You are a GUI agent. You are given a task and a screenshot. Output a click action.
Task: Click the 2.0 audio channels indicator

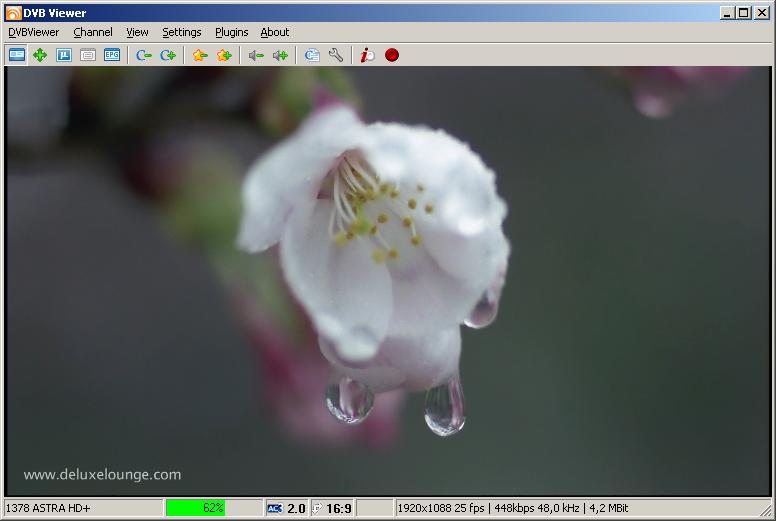click(296, 508)
